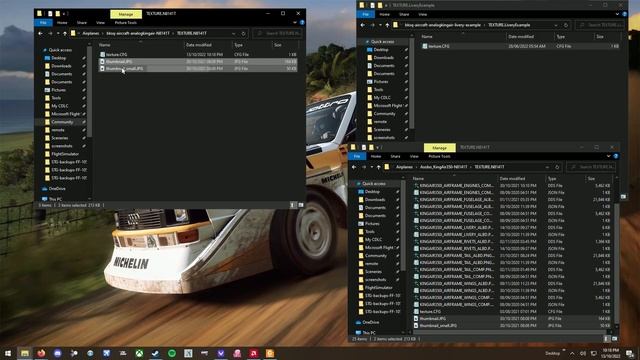Sort by Name in the 3-item window

(x=104, y=45)
